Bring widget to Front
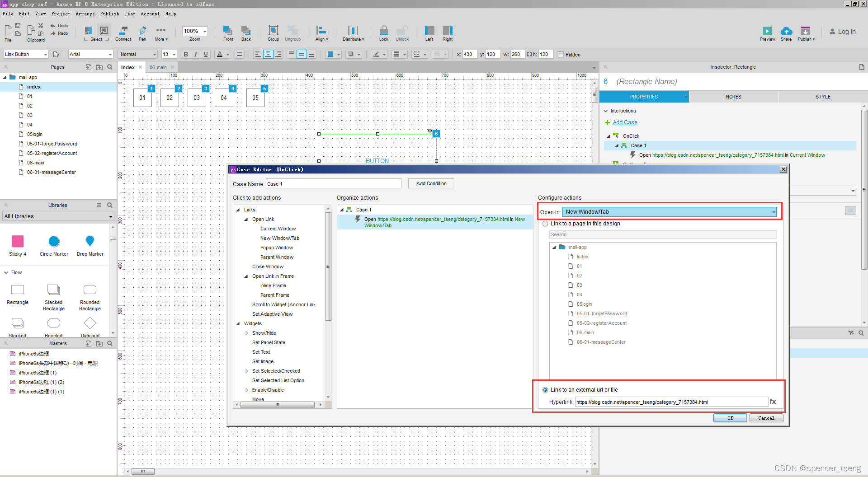868x477 pixels. (228, 31)
